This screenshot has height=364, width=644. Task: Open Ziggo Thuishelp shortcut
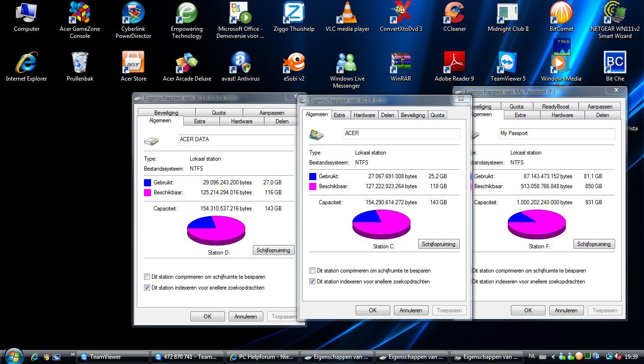[294, 17]
